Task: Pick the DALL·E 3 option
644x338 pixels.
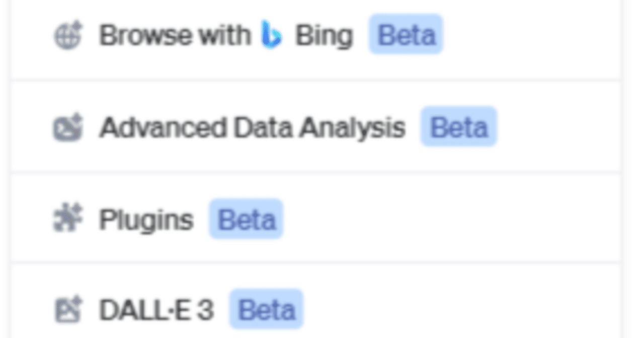Action: [156, 310]
